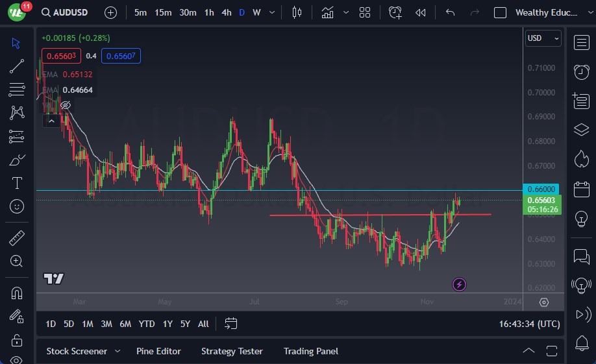Open the ruler measure tool

click(17, 238)
